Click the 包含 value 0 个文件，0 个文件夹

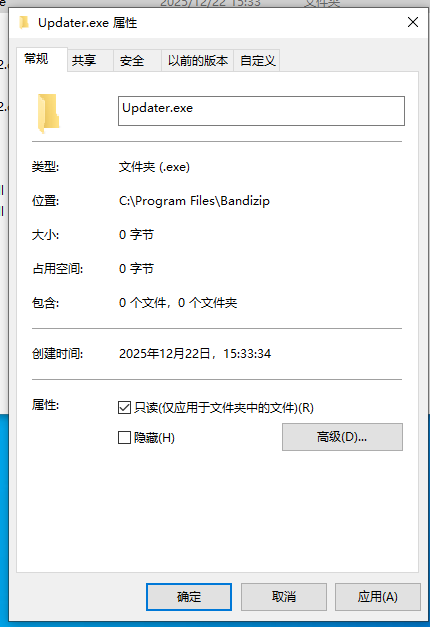[178, 303]
